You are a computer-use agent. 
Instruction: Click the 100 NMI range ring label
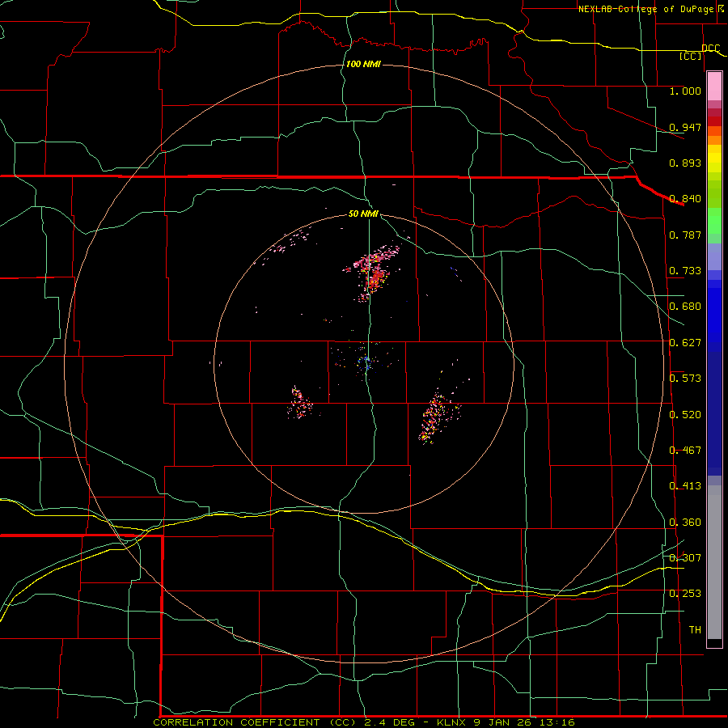[363, 64]
